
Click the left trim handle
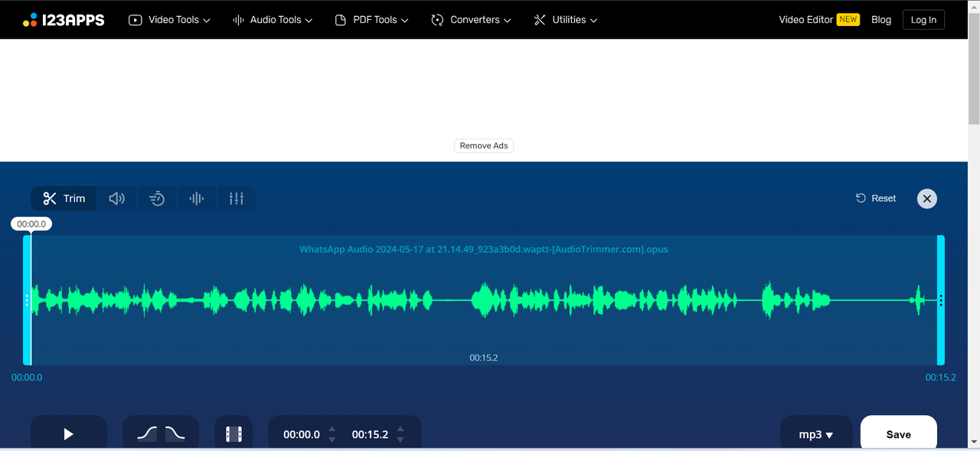(x=27, y=300)
